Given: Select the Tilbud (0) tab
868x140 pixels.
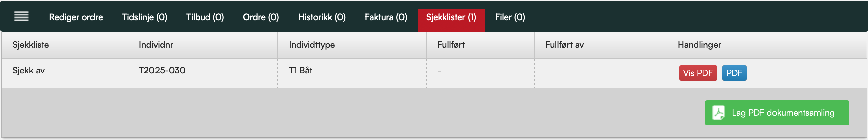Looking at the screenshot, I should 205,17.
